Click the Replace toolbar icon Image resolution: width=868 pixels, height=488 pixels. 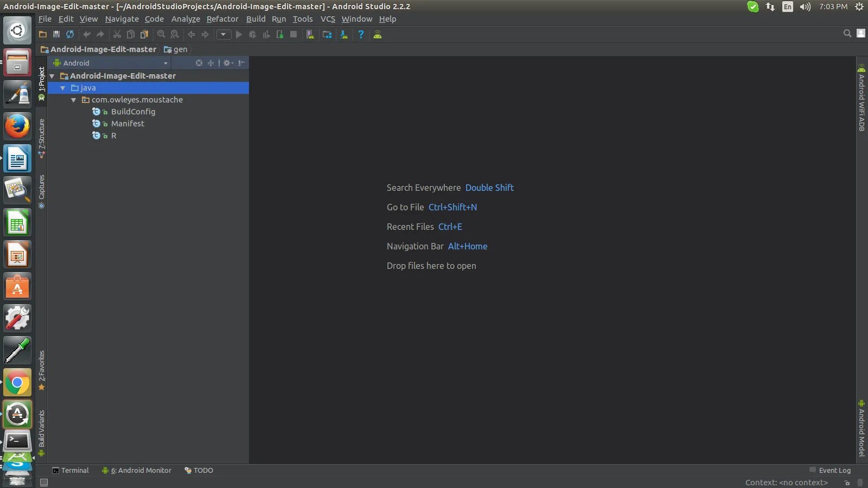click(x=175, y=34)
